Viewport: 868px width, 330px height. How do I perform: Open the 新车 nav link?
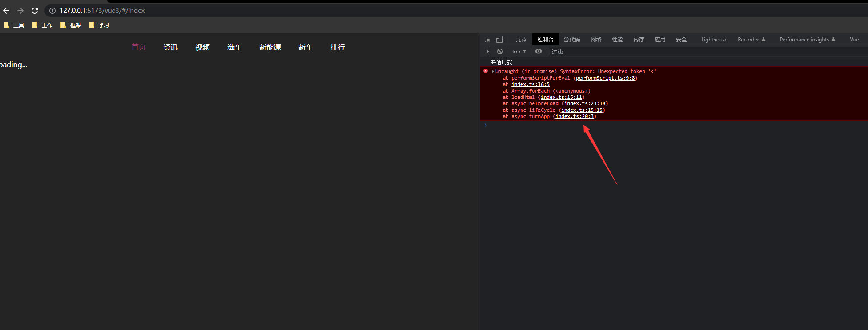(305, 47)
